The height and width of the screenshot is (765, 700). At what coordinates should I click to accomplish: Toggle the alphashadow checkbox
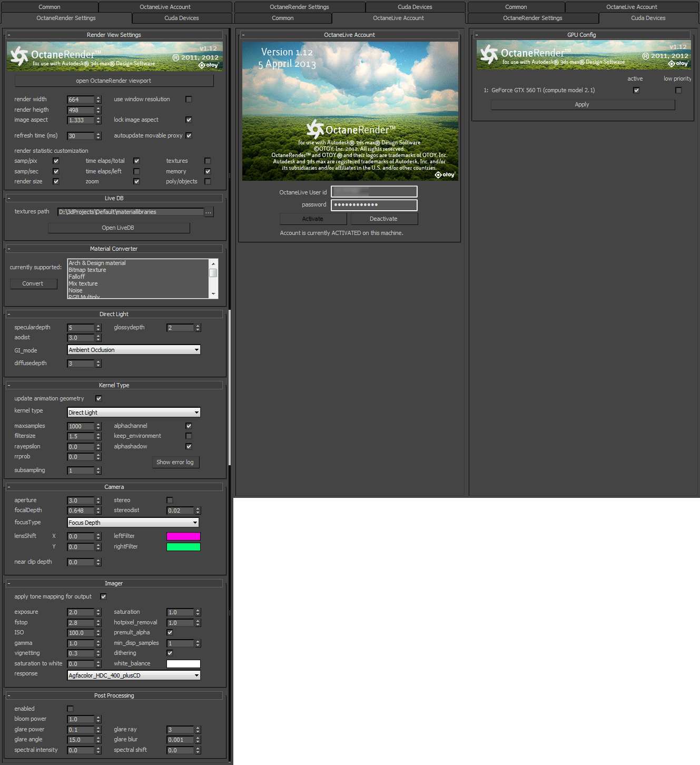(189, 446)
